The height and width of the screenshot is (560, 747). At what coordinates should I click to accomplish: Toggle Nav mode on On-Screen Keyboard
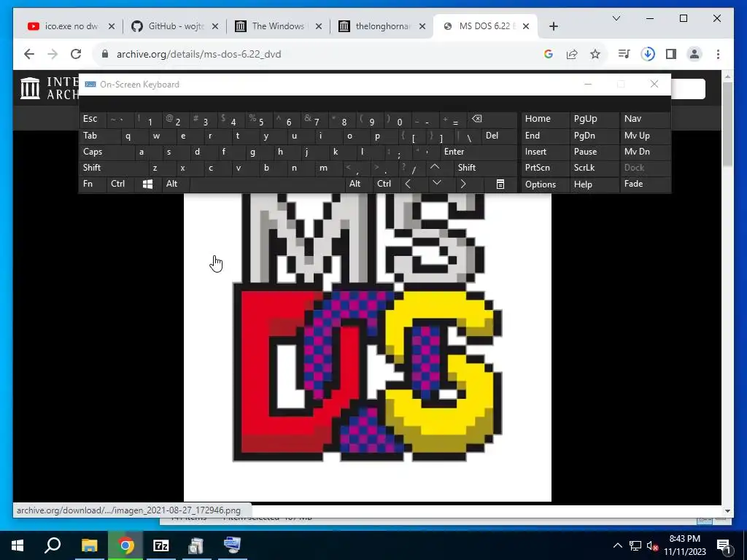(645, 119)
